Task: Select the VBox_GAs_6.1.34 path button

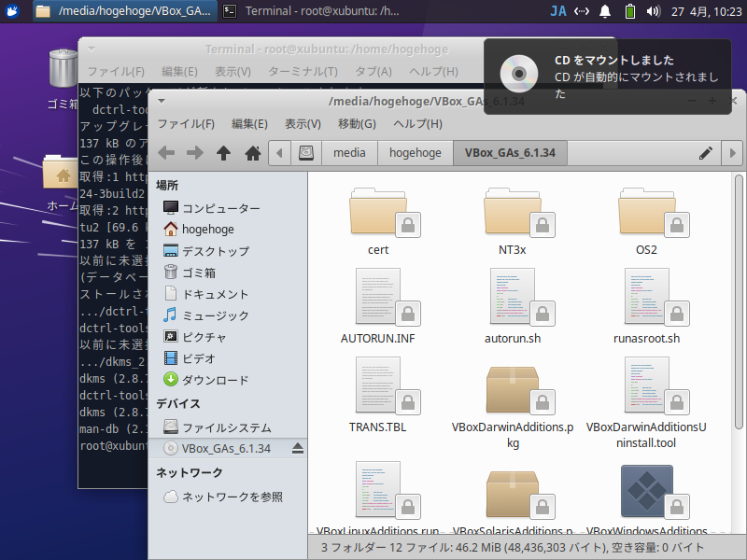Action: (x=510, y=153)
